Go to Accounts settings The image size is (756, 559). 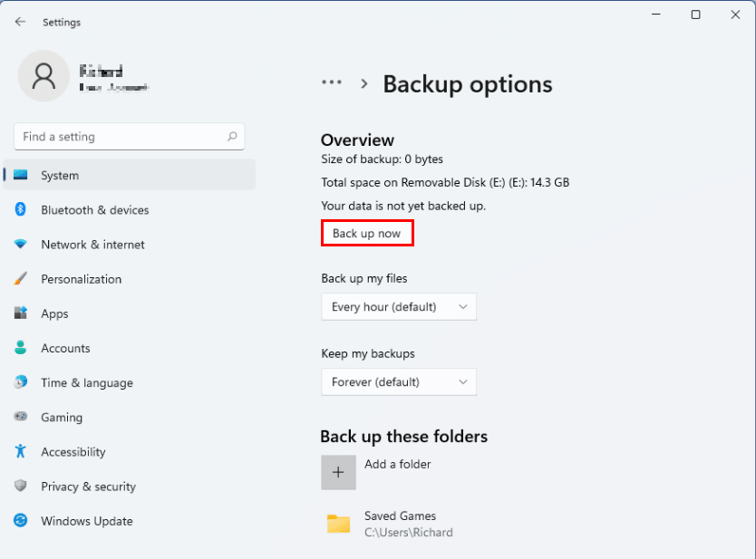(65, 348)
